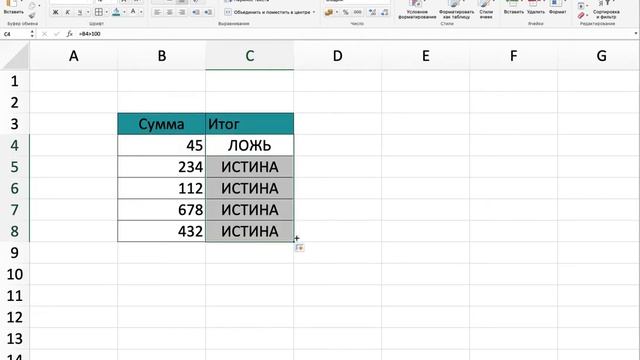The width and height of the screenshot is (640, 360).
Task: Open Условное форматирование menu
Action: pyautogui.click(x=417, y=10)
